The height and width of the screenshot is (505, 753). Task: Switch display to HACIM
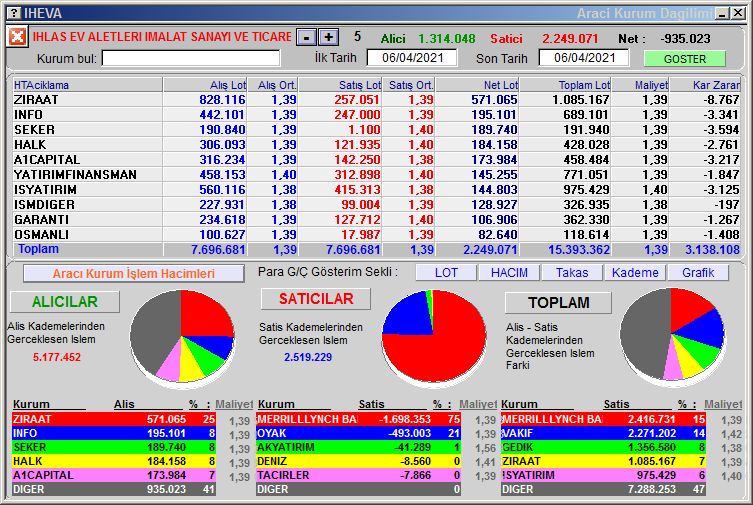click(x=509, y=273)
